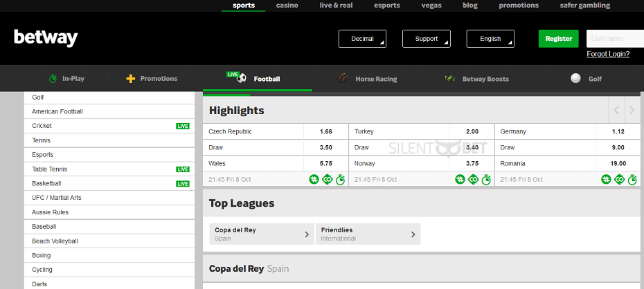Open the Decimal odds format dropdown
Image resolution: width=644 pixels, height=289 pixels.
(x=362, y=39)
